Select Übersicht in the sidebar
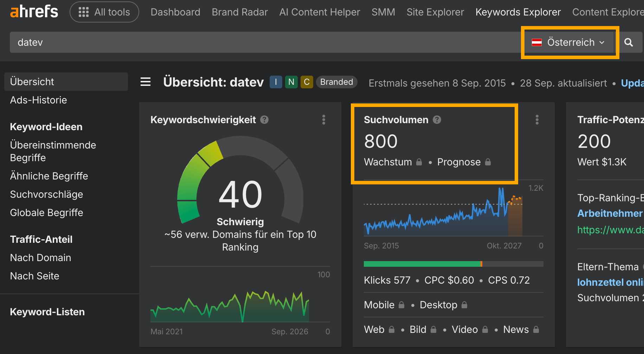Viewport: 644px width, 354px height. (66, 82)
